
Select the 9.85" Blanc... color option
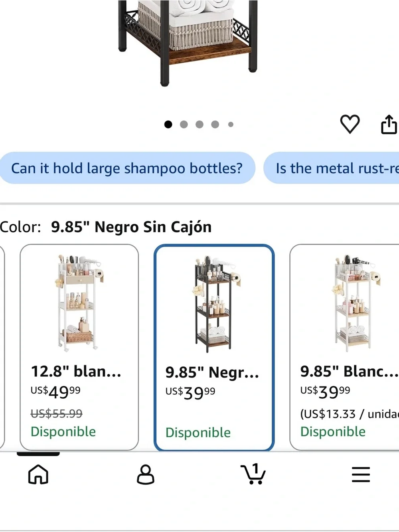(x=344, y=347)
